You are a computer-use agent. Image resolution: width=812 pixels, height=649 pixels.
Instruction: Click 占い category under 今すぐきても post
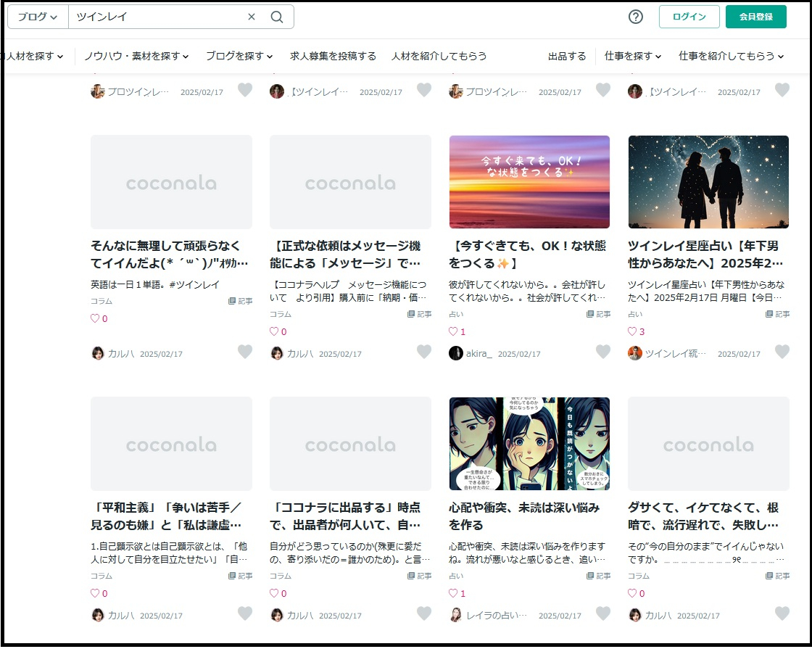(456, 314)
